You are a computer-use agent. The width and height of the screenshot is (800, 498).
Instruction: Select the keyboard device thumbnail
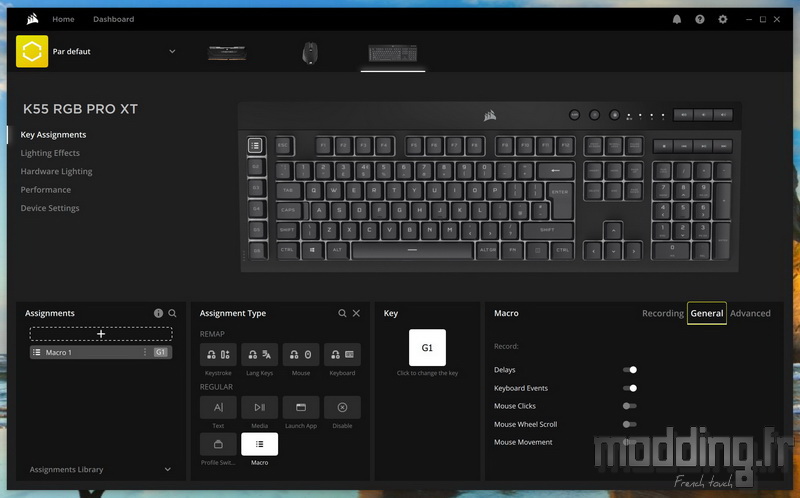pyautogui.click(x=393, y=53)
